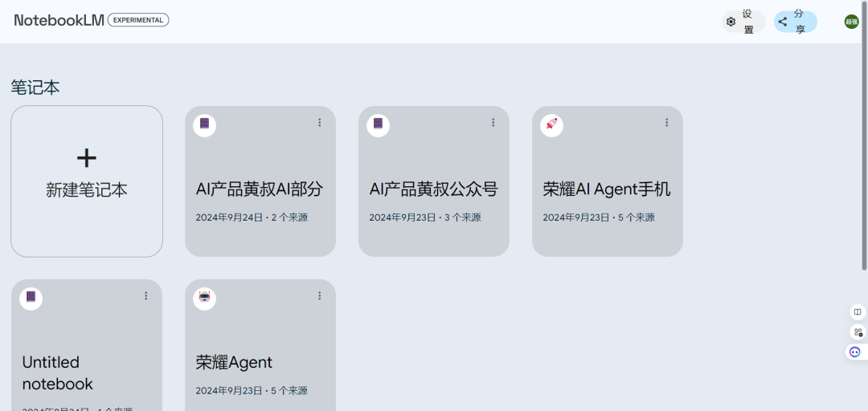
Task: Click the NotebookLM logo text
Action: [59, 20]
